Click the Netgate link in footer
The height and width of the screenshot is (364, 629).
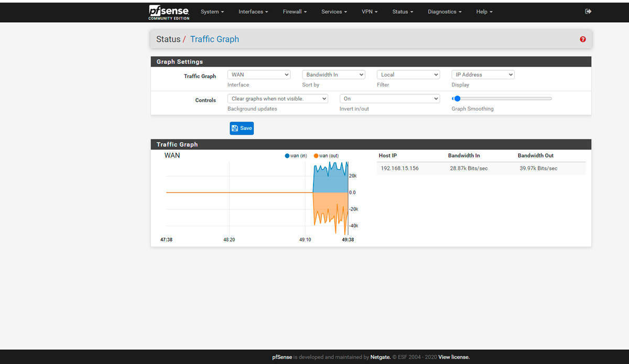381,357
